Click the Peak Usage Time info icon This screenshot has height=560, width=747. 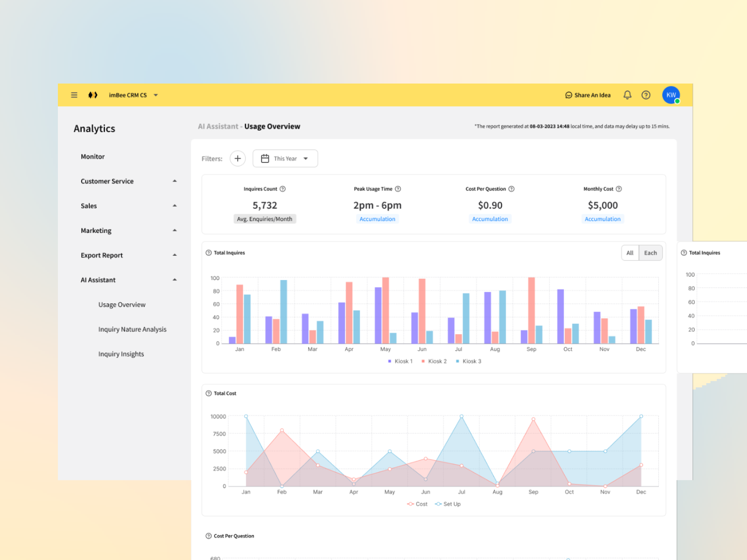pyautogui.click(x=398, y=189)
